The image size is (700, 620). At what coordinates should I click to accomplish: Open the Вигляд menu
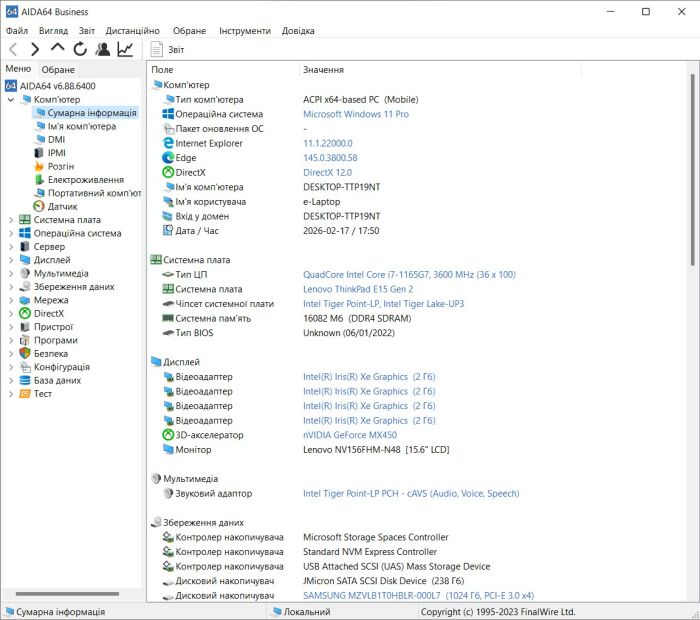click(53, 31)
